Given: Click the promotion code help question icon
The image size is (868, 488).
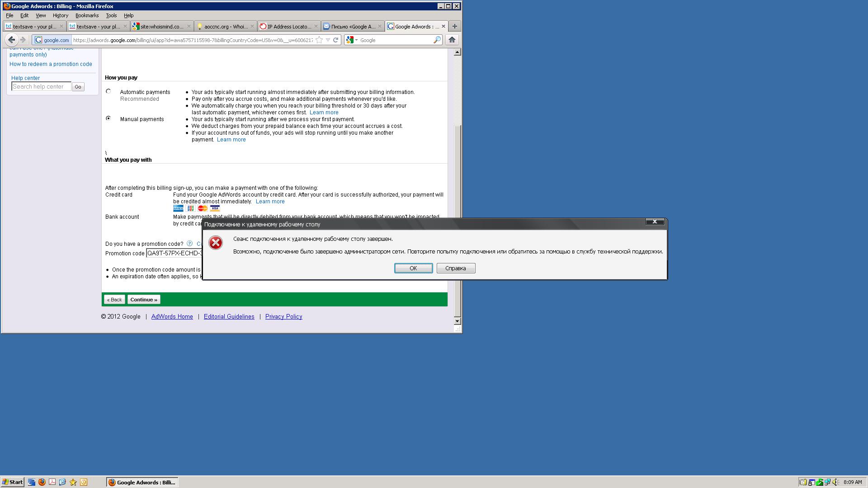Looking at the screenshot, I should (189, 244).
